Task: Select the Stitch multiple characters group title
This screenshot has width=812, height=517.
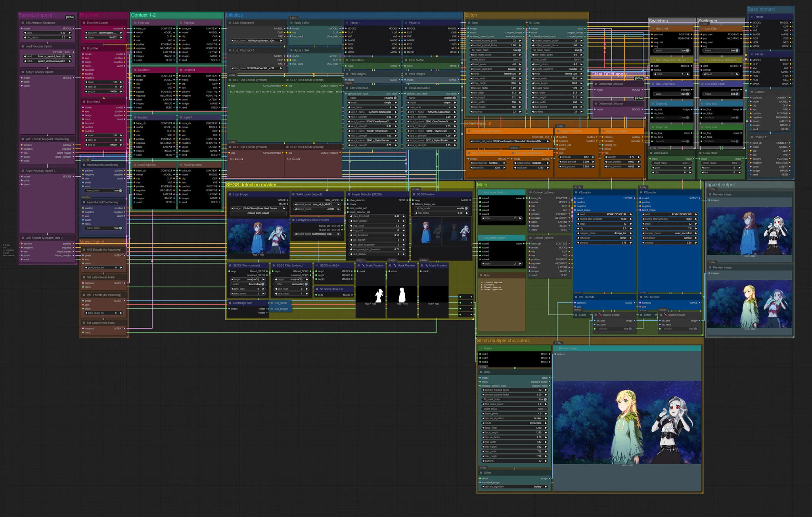Action: [503, 341]
